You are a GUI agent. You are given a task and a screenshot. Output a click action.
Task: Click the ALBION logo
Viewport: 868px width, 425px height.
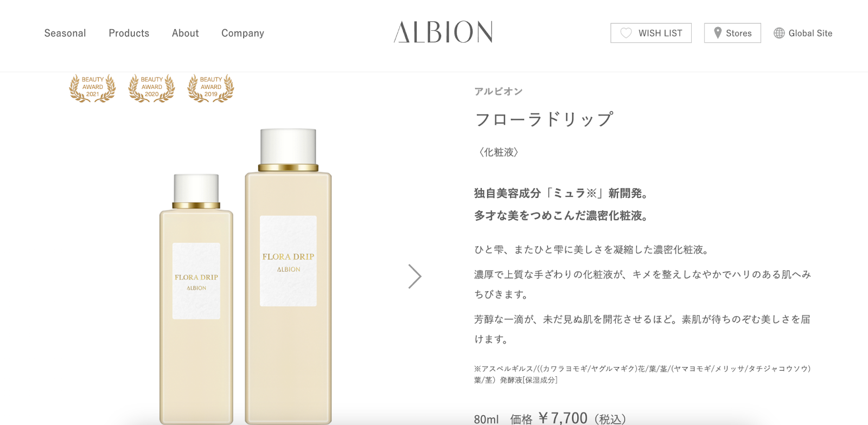(x=443, y=33)
